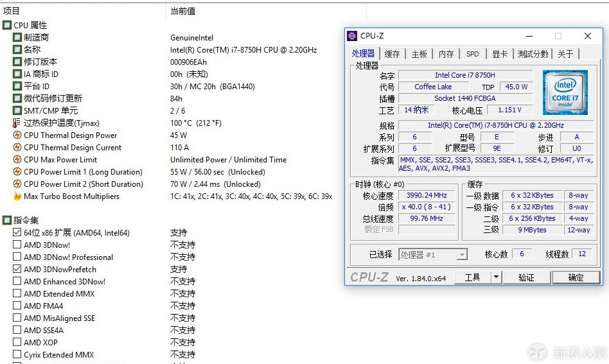Click the CPU-Z title bar app icon
609x364 pixels.
click(x=352, y=36)
